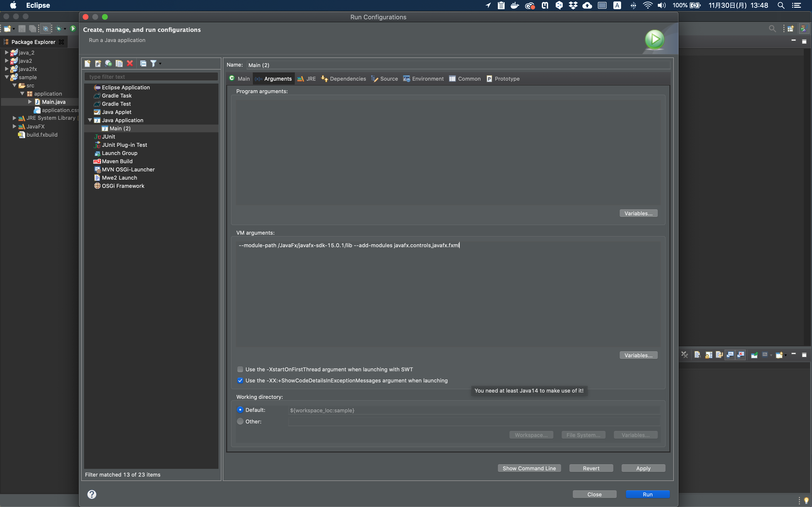
Task: Expand the java2fx project
Action: pyautogui.click(x=6, y=69)
